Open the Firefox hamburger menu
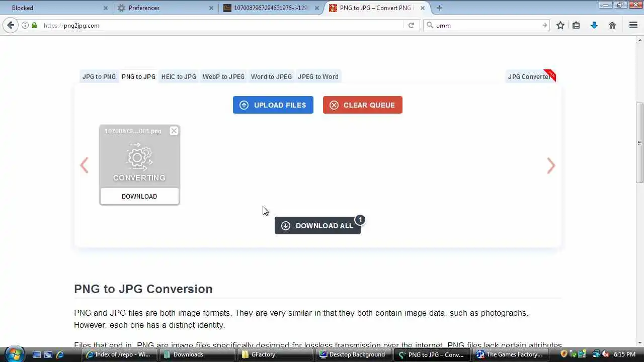Viewport: 644px width, 362px height. click(x=633, y=25)
